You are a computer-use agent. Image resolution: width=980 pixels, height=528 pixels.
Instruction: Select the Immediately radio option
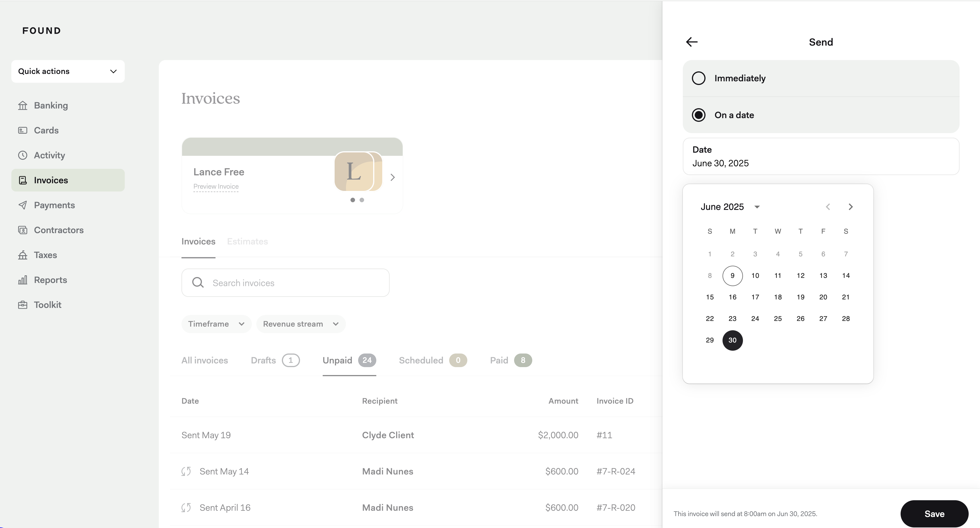point(698,78)
